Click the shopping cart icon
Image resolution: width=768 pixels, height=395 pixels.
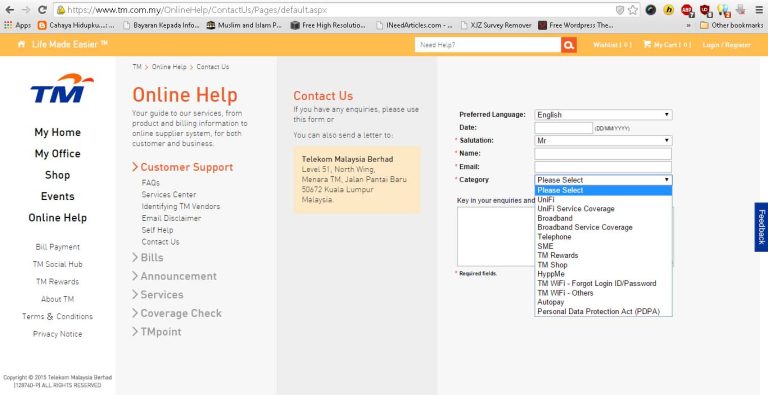pyautogui.click(x=647, y=45)
